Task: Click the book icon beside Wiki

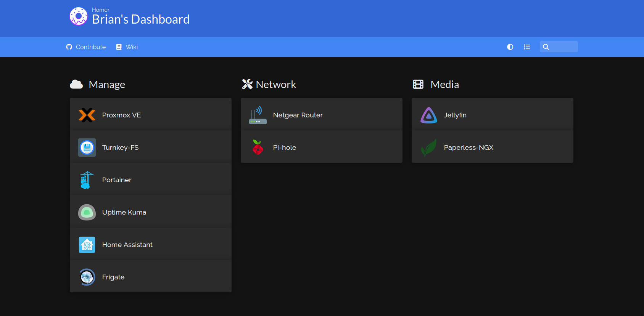Action: [119, 47]
